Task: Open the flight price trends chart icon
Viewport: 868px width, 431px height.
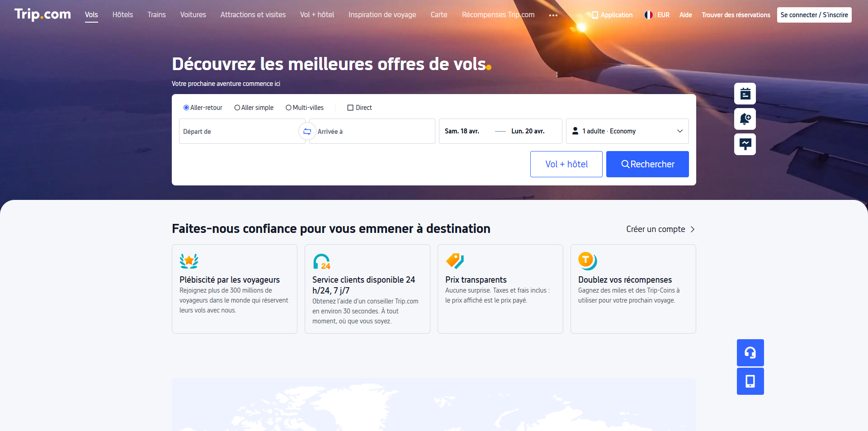Action: tap(745, 144)
